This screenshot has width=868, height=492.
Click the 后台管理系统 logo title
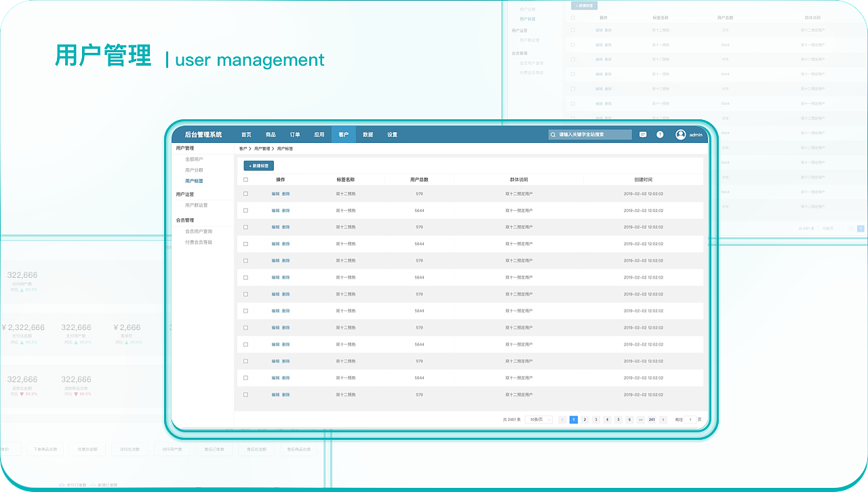coord(203,135)
